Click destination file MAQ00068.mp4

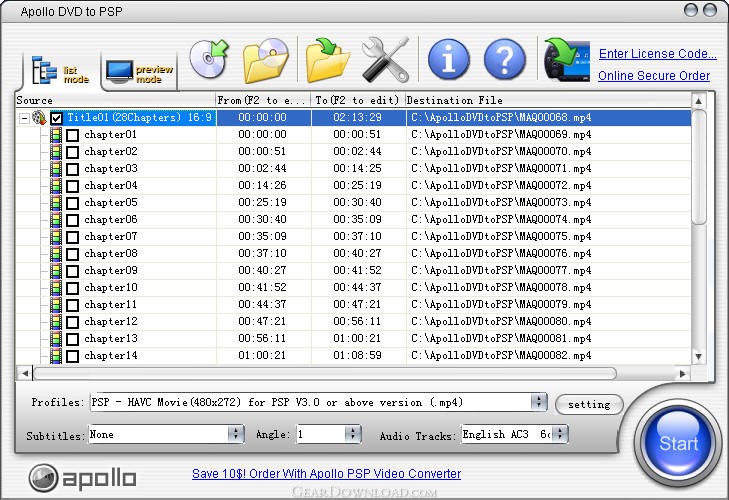[x=501, y=117]
